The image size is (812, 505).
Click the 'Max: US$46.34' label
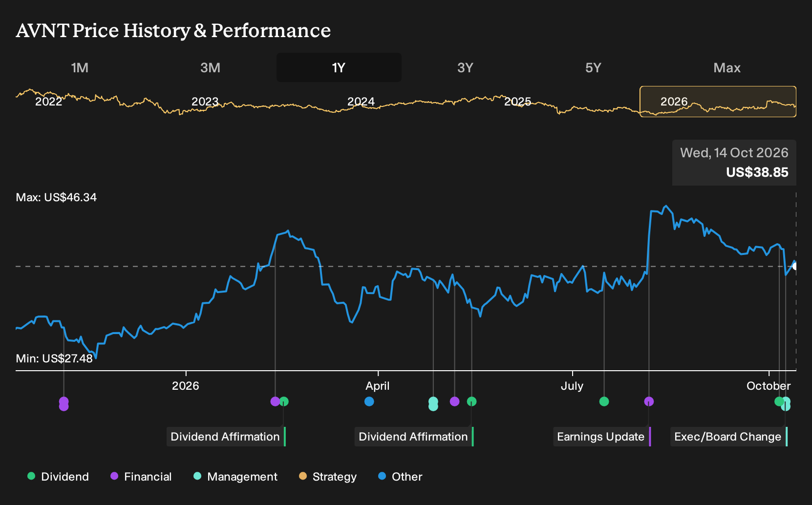56,197
